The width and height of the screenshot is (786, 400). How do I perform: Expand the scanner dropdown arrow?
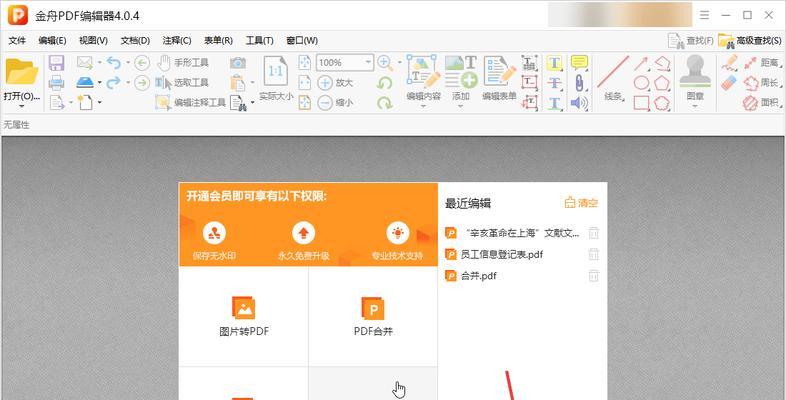[x=100, y=82]
